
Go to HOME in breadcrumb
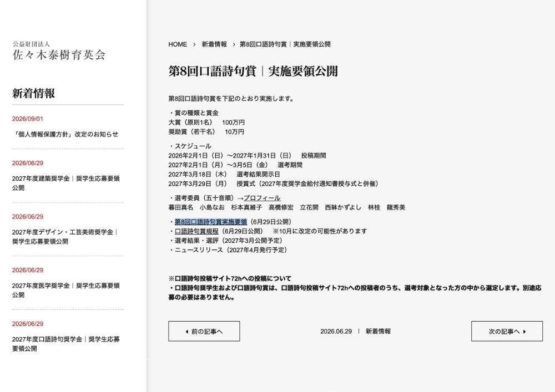tap(178, 44)
